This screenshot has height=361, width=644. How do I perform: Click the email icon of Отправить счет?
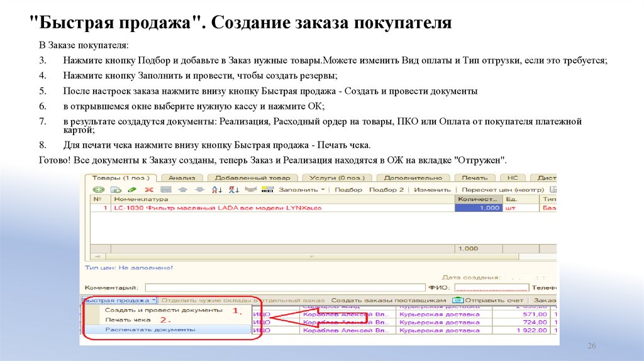click(458, 300)
